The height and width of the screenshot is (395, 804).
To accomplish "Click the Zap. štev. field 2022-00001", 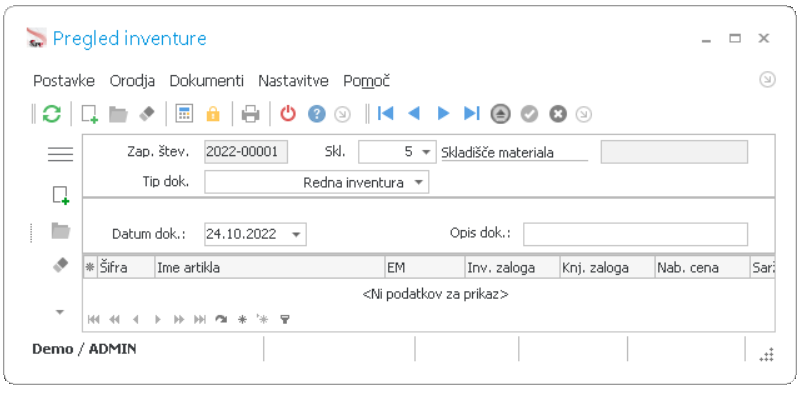I will (x=246, y=152).
